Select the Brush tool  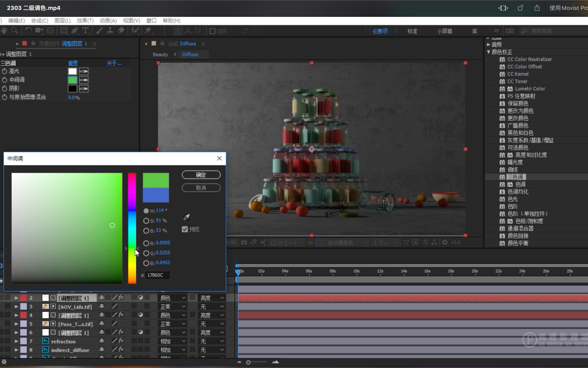coord(99,31)
